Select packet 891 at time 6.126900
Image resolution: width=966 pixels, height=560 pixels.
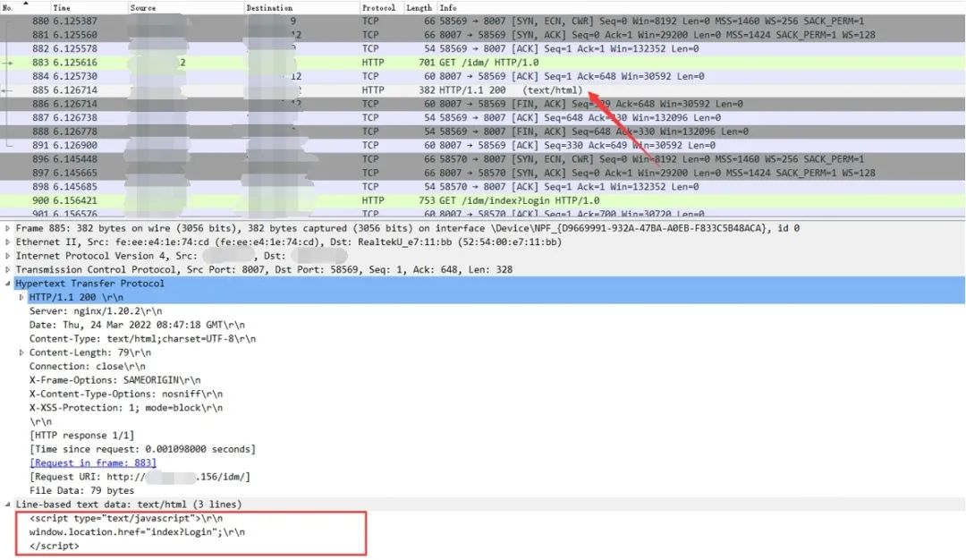pos(483,146)
